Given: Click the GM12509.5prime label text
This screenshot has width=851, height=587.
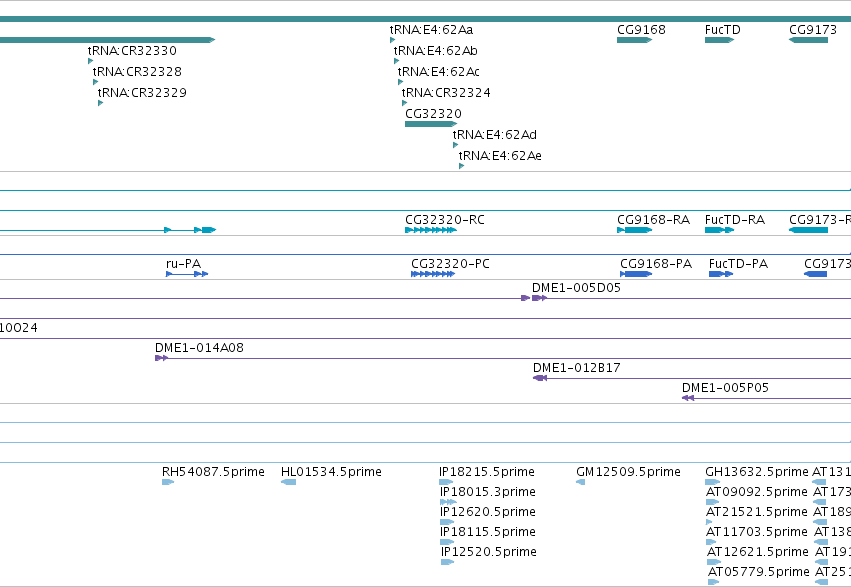Looking at the screenshot, I should (x=628, y=471).
